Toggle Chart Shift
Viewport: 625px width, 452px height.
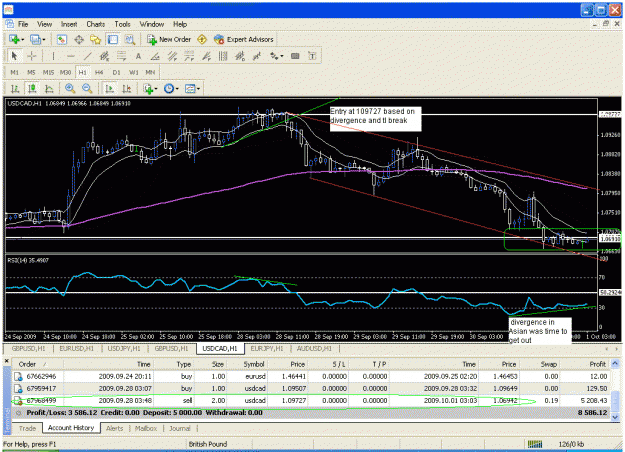126,88
